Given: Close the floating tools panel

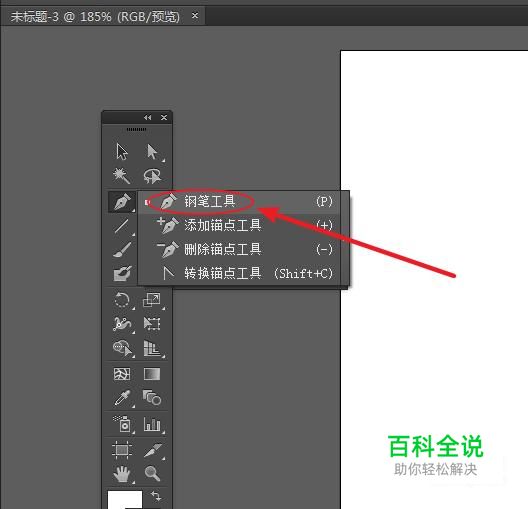Looking at the screenshot, I should (x=164, y=117).
